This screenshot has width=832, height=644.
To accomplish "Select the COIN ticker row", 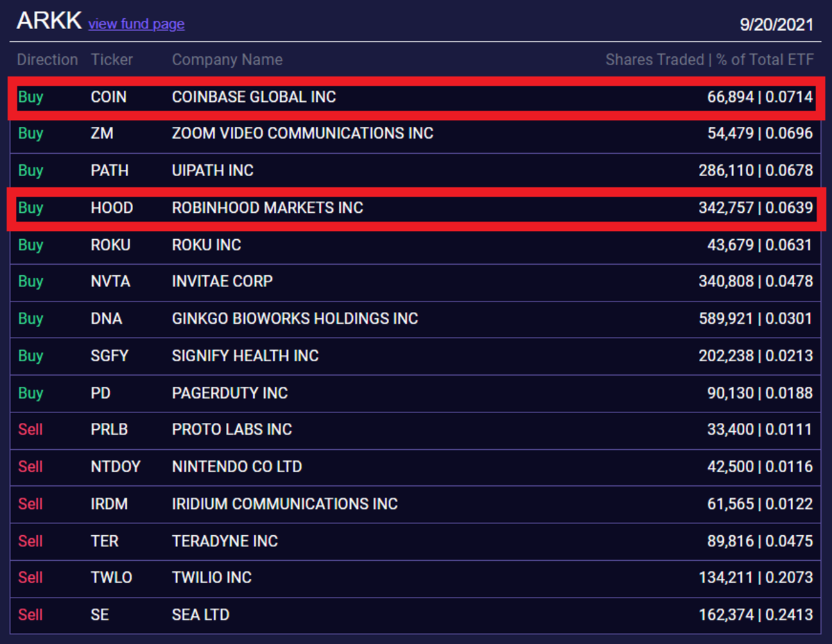I will pos(109,97).
